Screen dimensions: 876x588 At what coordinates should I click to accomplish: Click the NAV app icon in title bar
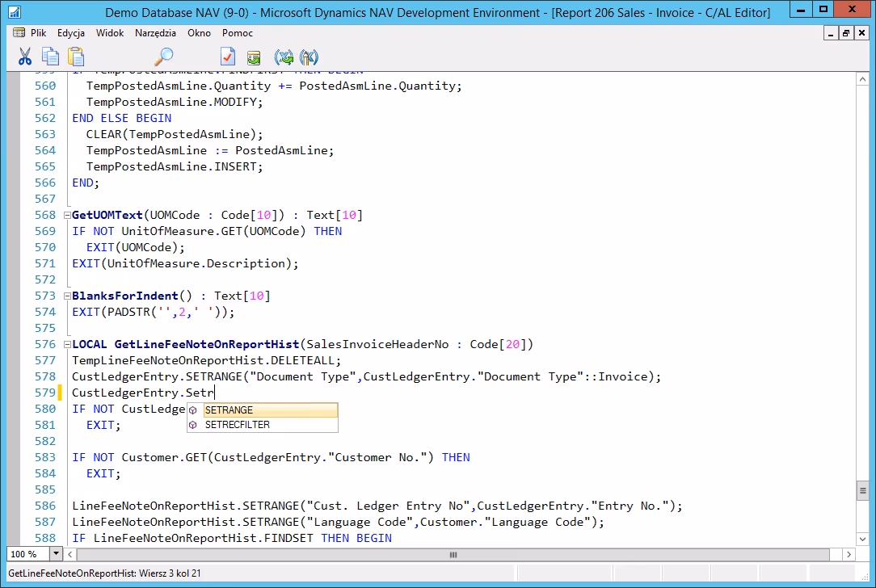15,12
